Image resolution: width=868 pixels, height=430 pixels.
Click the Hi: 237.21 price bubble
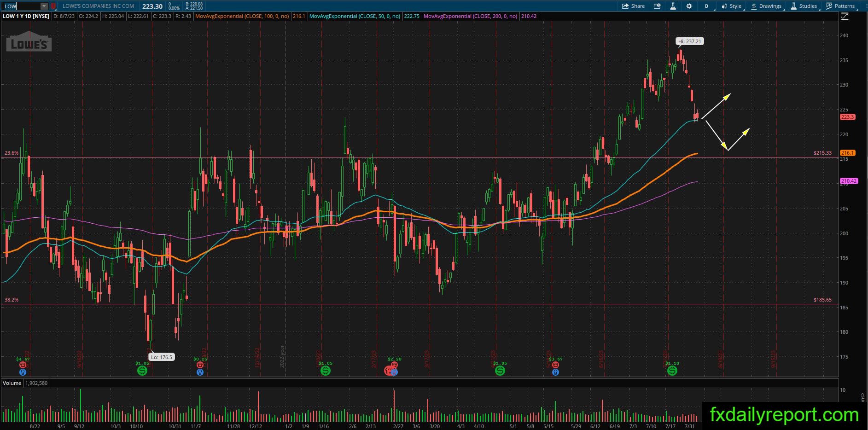pos(690,41)
